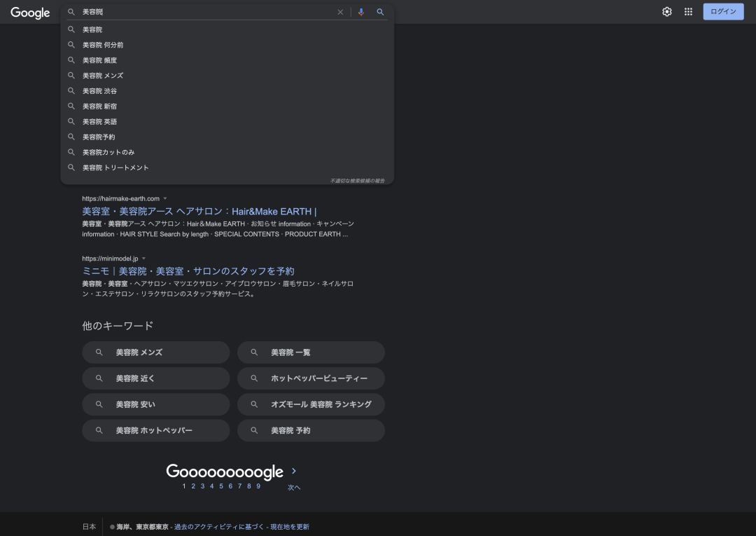Click 現在地を更新 footer link
Screen dimensions: 756x536
pos(290,527)
